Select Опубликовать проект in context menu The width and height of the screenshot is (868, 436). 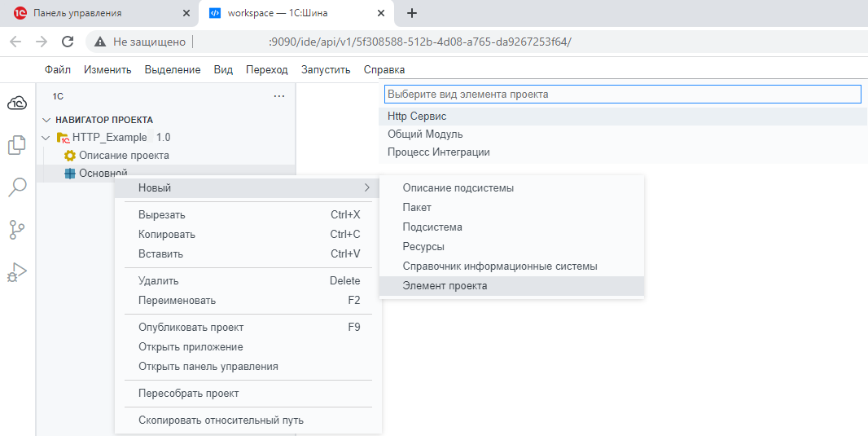pos(191,328)
